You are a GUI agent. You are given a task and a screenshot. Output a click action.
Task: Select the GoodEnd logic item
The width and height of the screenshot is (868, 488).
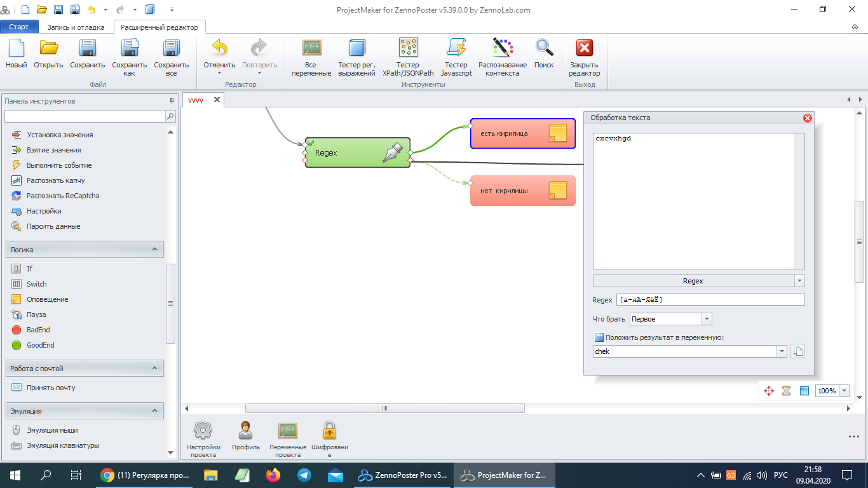pos(41,345)
